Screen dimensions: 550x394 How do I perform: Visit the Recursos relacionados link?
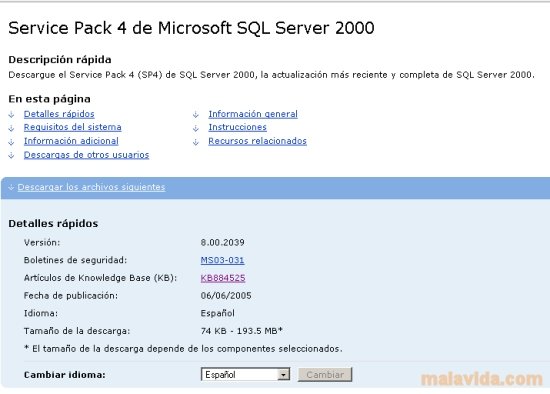[x=257, y=141]
